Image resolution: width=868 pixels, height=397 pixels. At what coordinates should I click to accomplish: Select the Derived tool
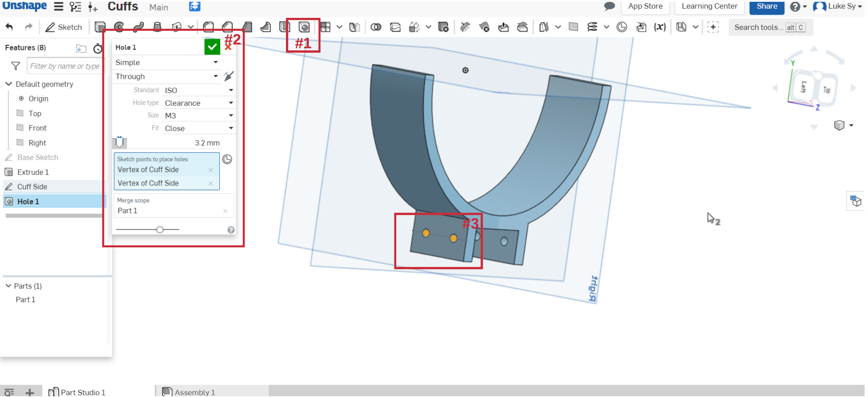641,27
